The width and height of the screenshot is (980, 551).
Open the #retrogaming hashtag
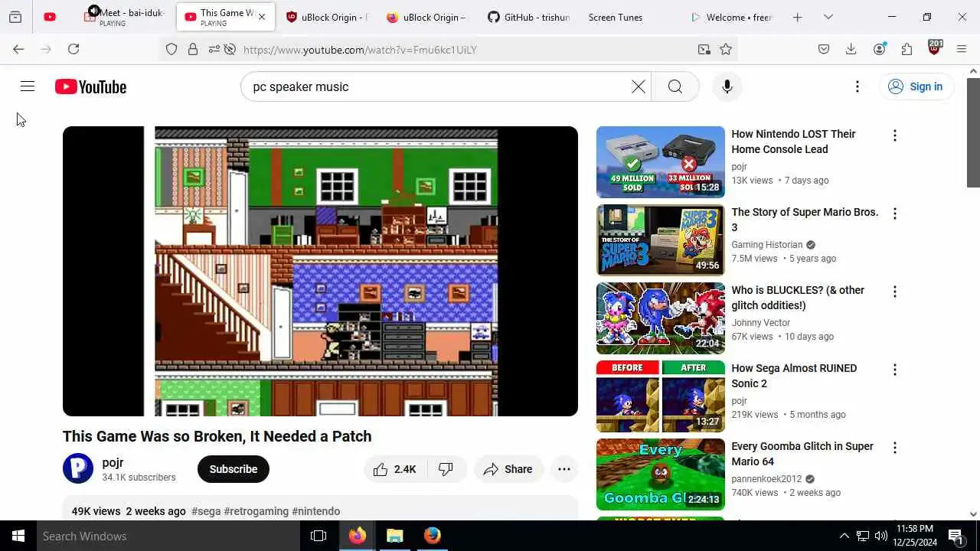pyautogui.click(x=256, y=511)
